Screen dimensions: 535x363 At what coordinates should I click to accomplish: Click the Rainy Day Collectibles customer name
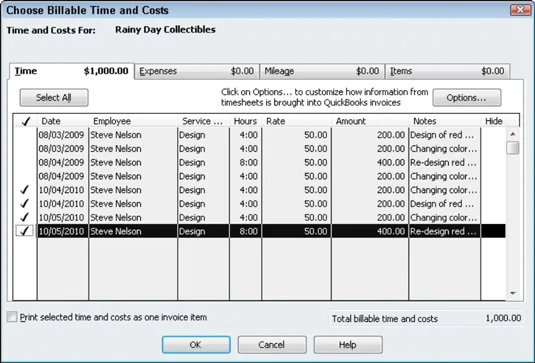[x=165, y=30]
